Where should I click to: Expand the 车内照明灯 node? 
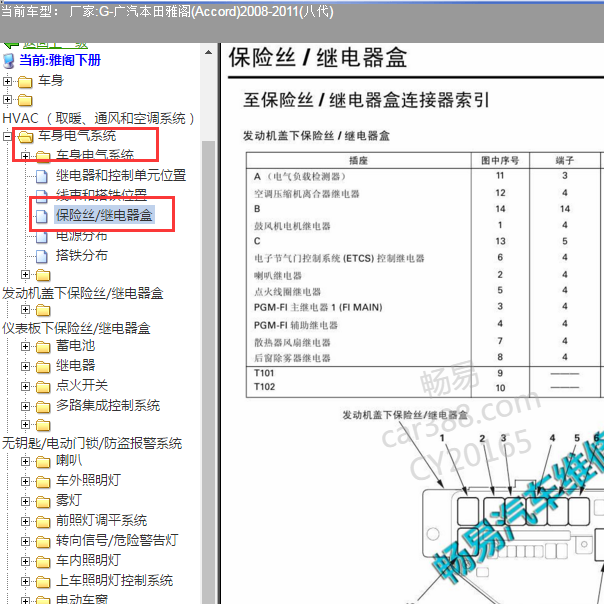click(x=25, y=561)
